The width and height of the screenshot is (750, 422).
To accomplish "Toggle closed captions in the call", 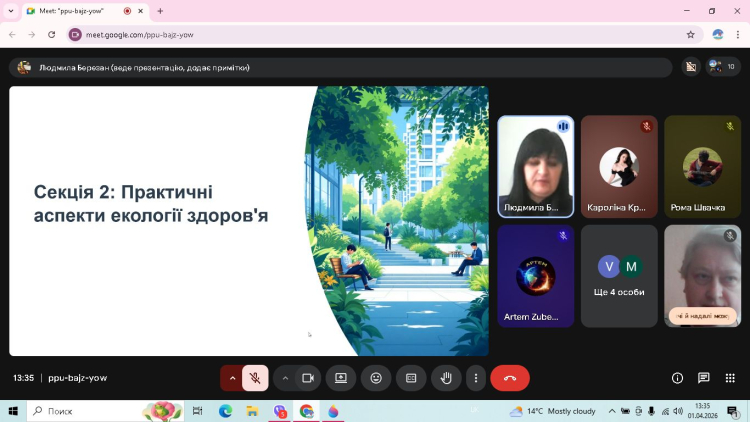I will coord(410,378).
